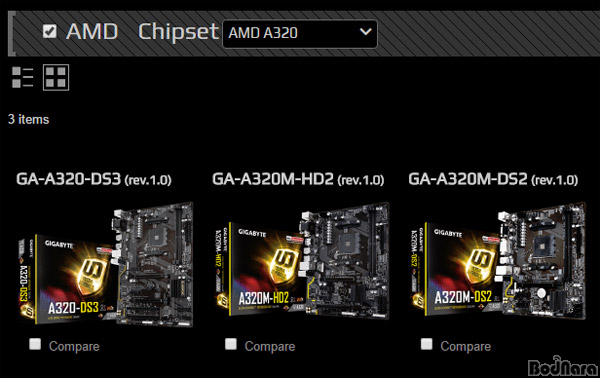Viewport: 600px width, 378px height.
Task: Open the Chipset dropdown showing AMD A320
Action: pos(300,34)
